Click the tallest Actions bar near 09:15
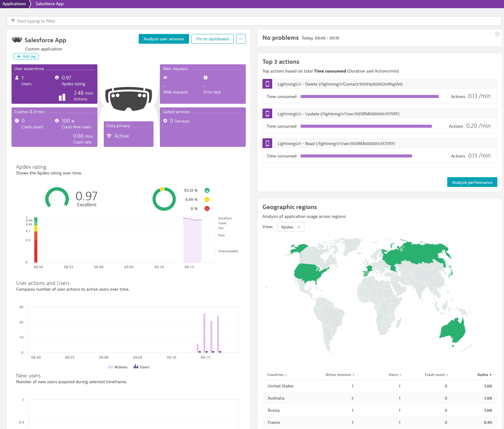This screenshot has height=429, width=504. pyautogui.click(x=204, y=333)
